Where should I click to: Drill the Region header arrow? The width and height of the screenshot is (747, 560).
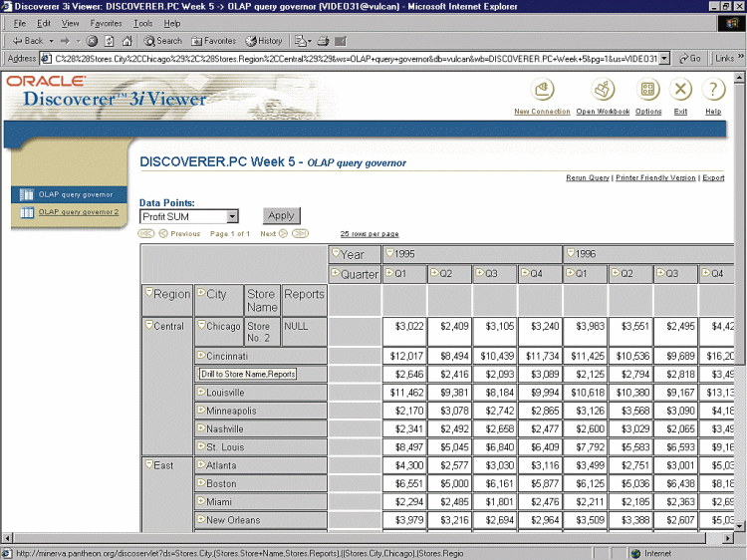click(x=149, y=292)
